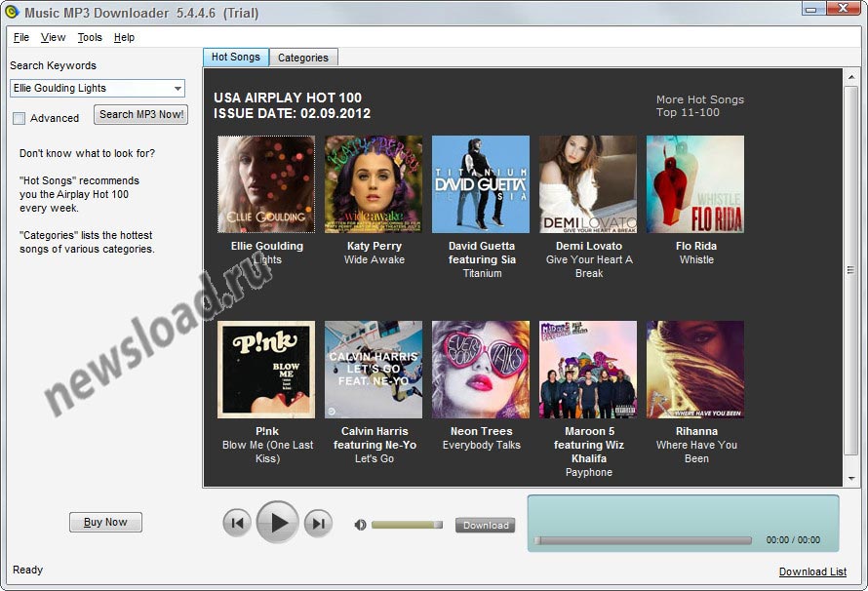The width and height of the screenshot is (868, 591).
Task: Open the Help menu
Action: click(124, 38)
